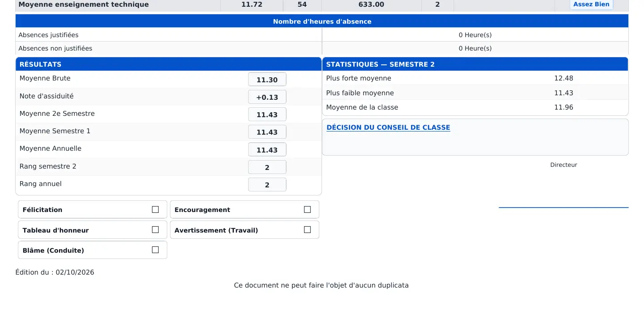This screenshot has width=644, height=322.
Task: Select the Absences non justifiées row
Action: (322, 48)
